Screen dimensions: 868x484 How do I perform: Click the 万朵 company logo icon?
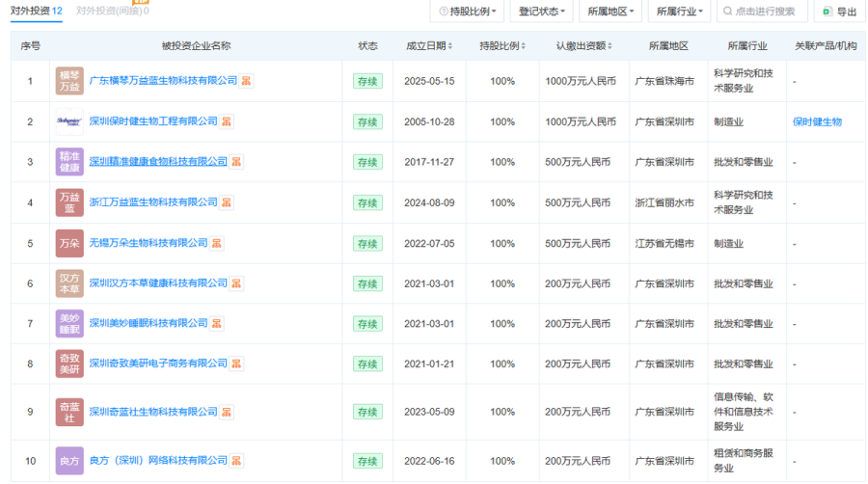69,243
